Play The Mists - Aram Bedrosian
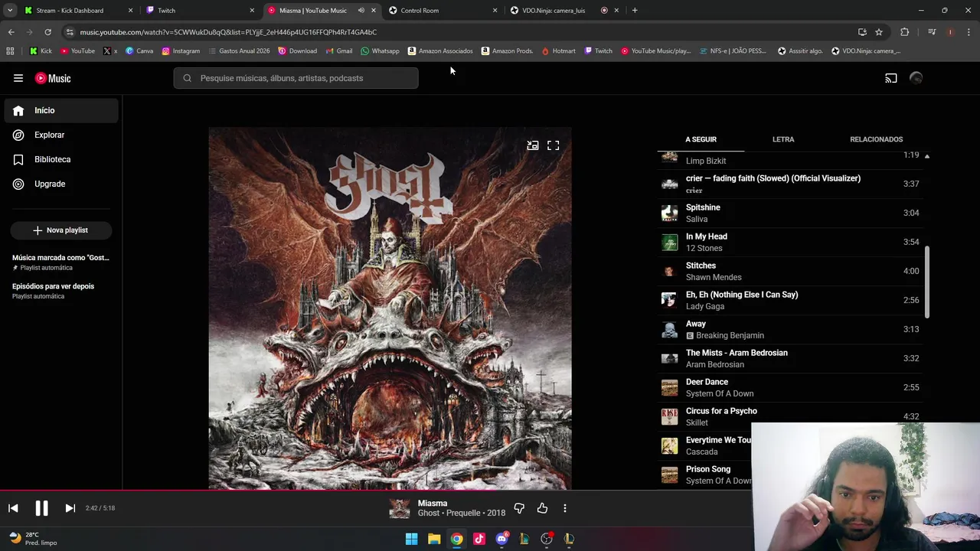 (791, 358)
